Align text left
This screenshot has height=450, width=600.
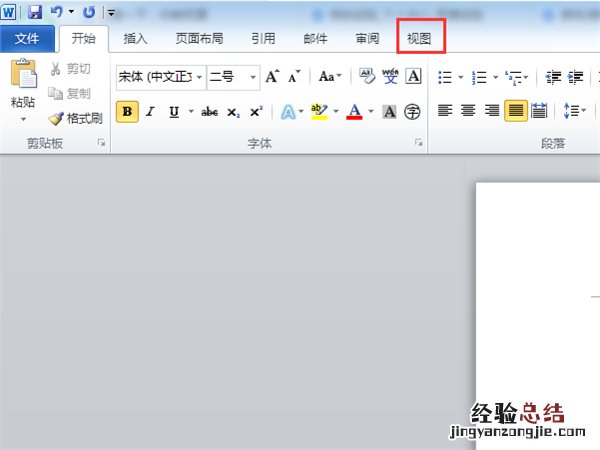[445, 111]
